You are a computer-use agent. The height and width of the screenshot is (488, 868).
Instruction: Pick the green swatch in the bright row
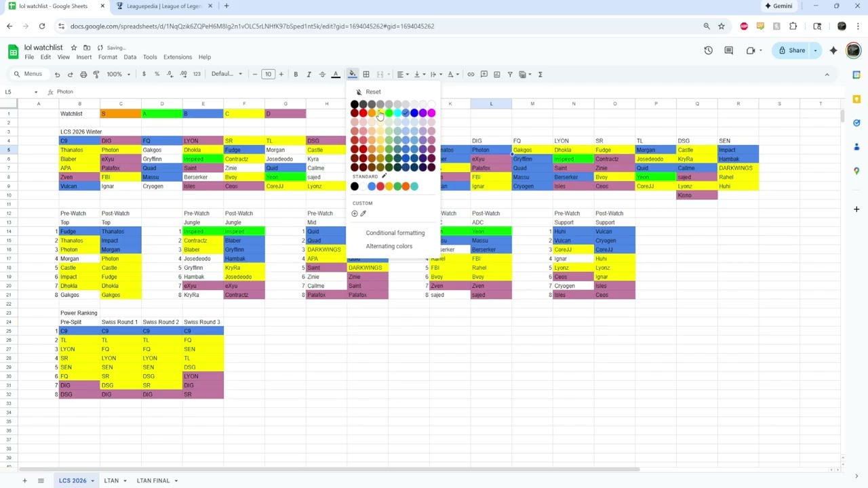click(389, 113)
